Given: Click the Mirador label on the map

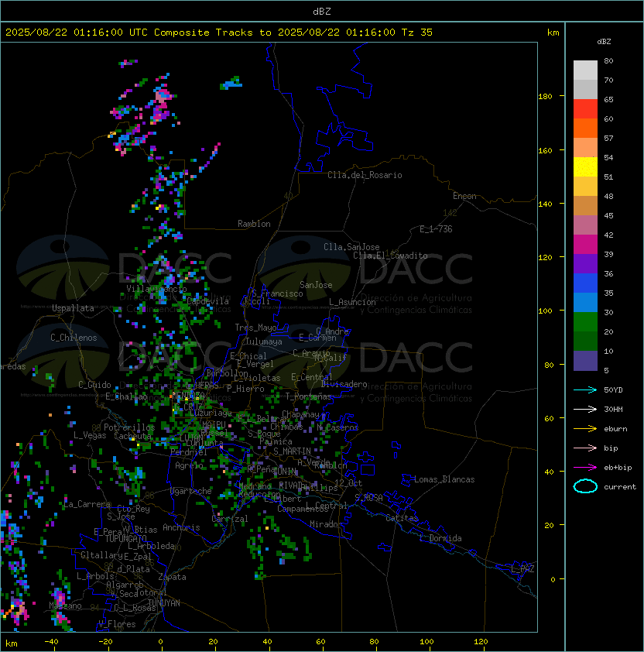Looking at the screenshot, I should [326, 524].
